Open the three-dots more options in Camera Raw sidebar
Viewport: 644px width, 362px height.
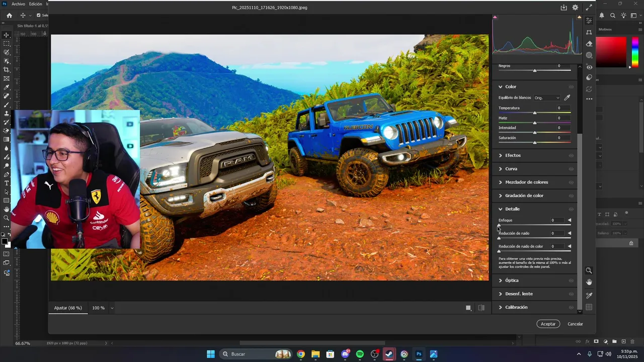pos(589,99)
